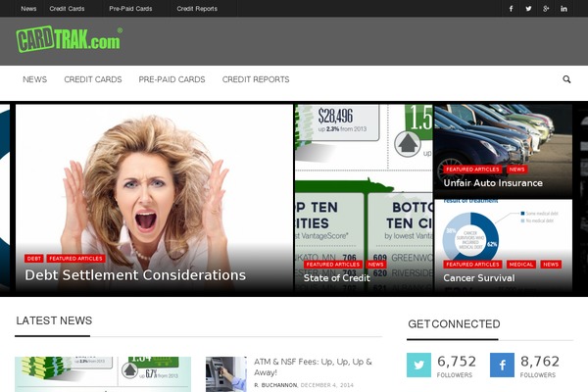
Task: Click the search magnifier icon
Action: click(566, 79)
